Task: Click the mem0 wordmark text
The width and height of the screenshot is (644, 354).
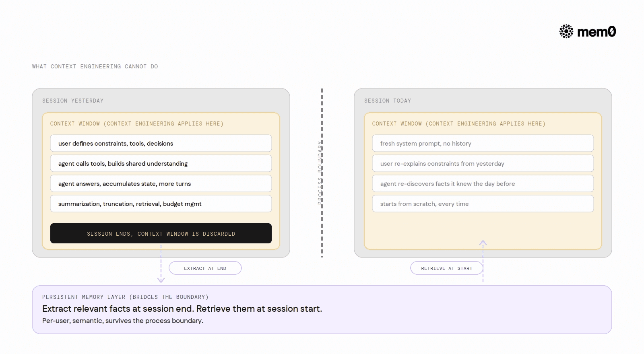Action: tap(597, 32)
